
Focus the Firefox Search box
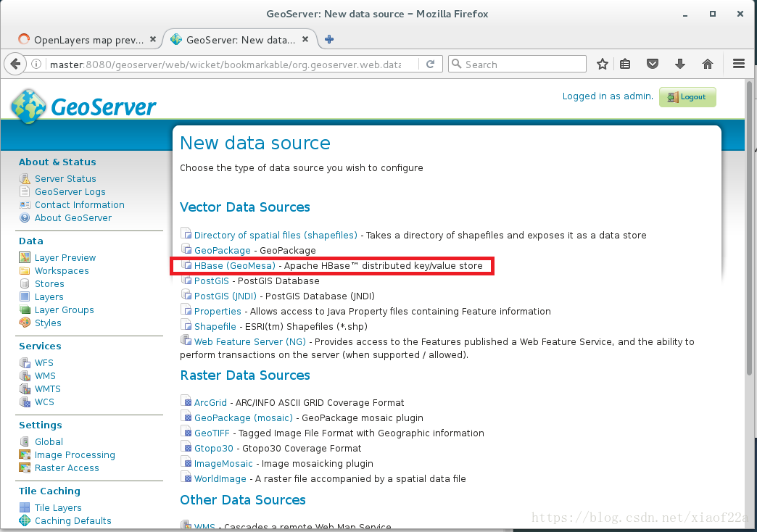click(517, 65)
